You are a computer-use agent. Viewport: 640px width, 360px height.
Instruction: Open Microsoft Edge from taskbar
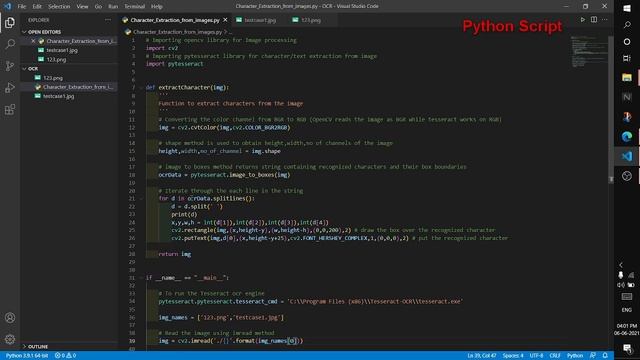pyautogui.click(x=627, y=137)
